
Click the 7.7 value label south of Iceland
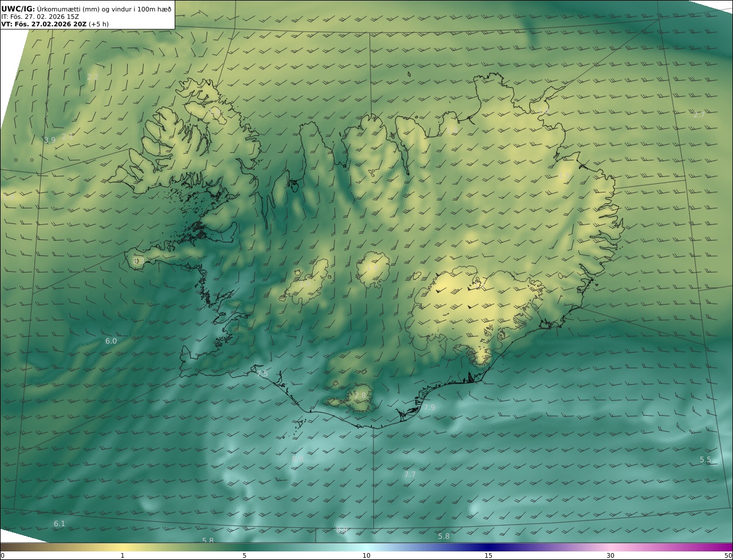(x=410, y=474)
